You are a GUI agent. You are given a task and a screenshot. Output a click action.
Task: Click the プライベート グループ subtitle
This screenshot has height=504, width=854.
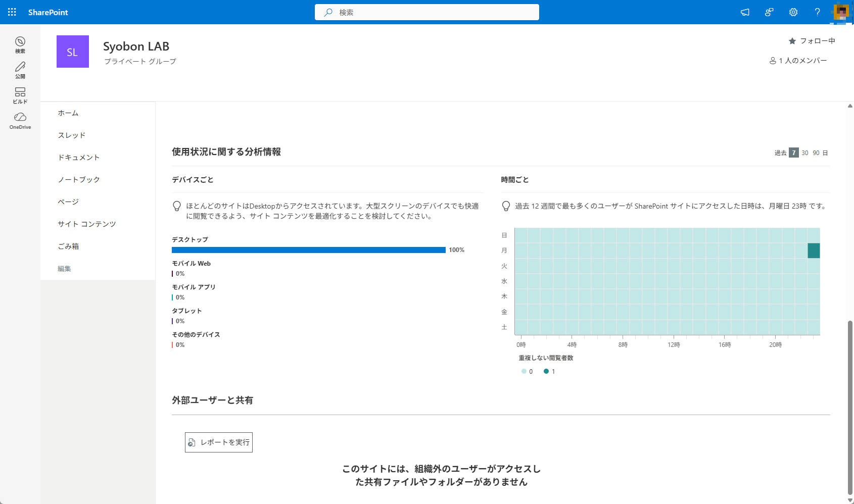click(x=140, y=62)
